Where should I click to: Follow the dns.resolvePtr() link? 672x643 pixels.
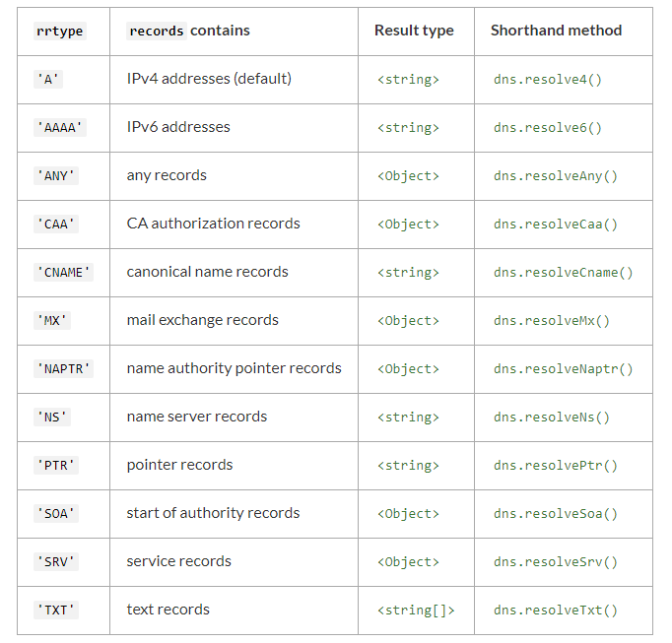point(555,466)
